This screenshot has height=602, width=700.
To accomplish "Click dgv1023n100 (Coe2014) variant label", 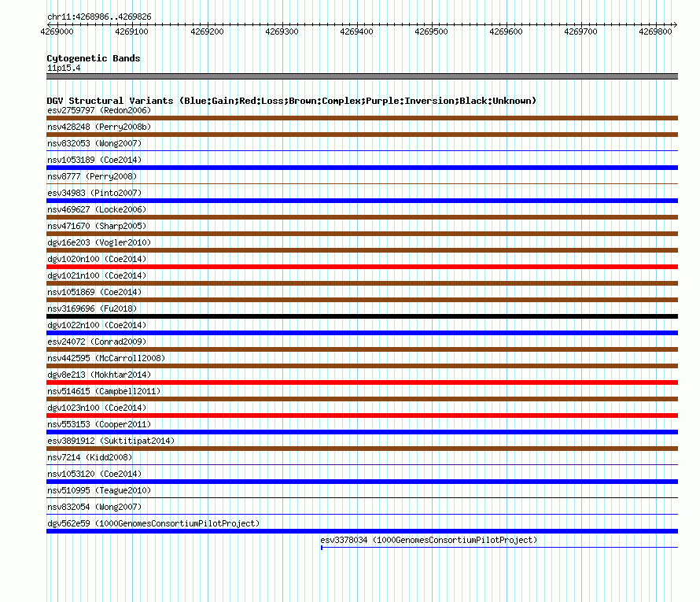I will [97, 408].
